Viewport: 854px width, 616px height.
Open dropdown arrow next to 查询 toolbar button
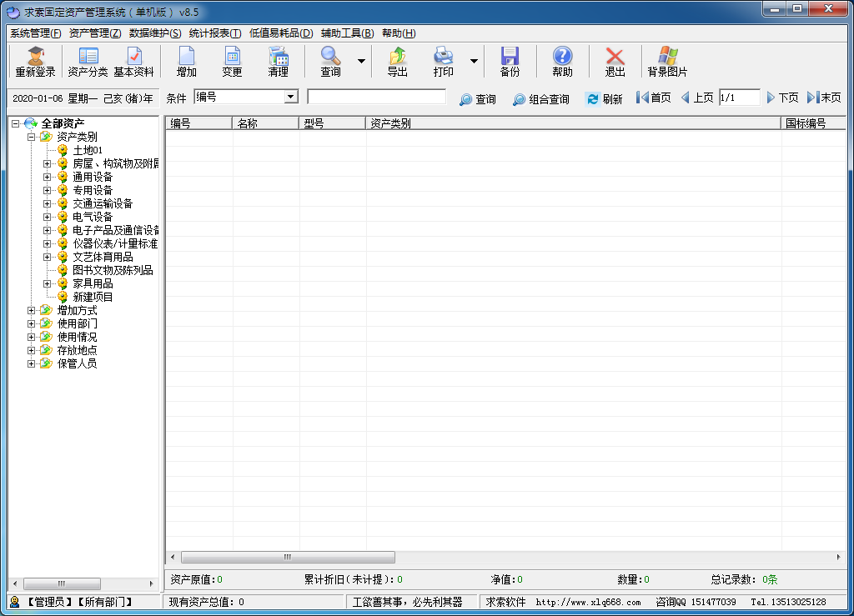coord(361,61)
